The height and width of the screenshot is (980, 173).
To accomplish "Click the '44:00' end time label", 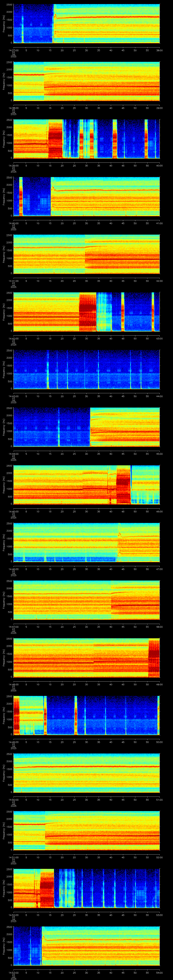I will (x=159, y=396).
